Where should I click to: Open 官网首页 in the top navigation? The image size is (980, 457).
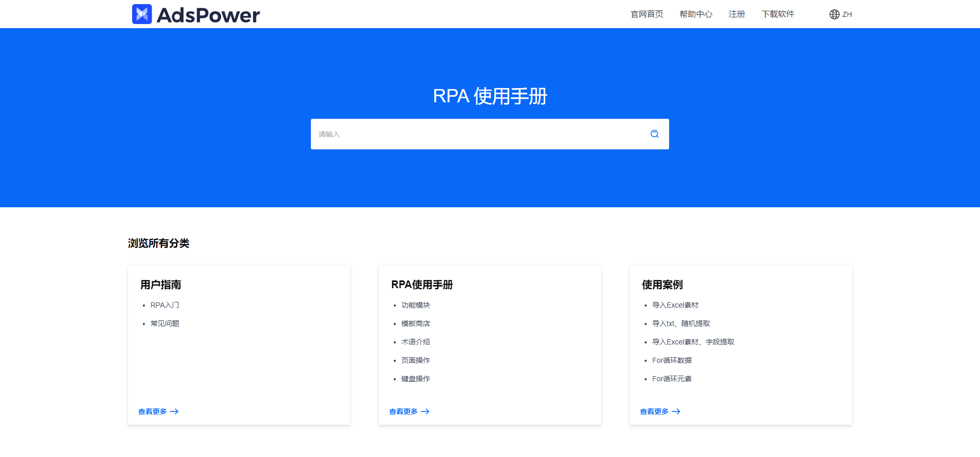pyautogui.click(x=647, y=14)
